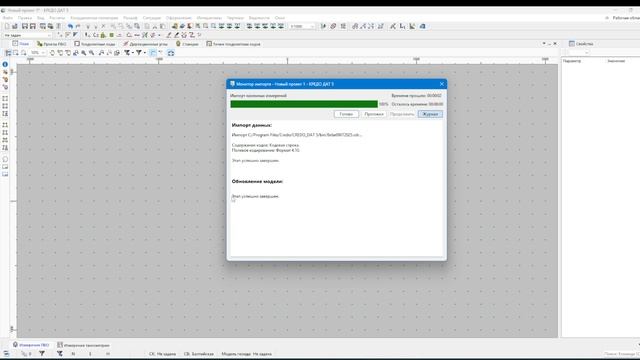
Task: Open the 'Не задан' dropdown in the second toolbar
Action: pos(27,35)
